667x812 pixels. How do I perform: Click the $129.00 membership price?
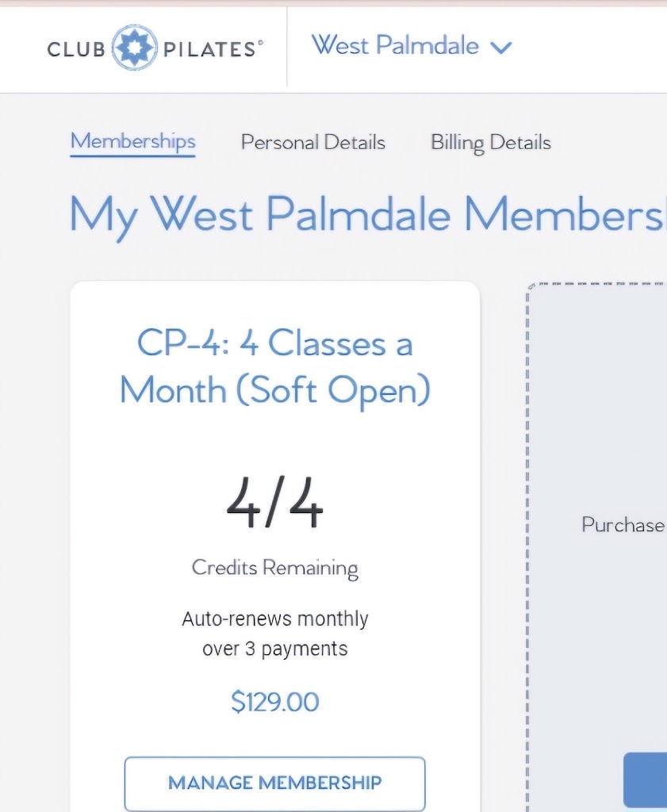[274, 702]
